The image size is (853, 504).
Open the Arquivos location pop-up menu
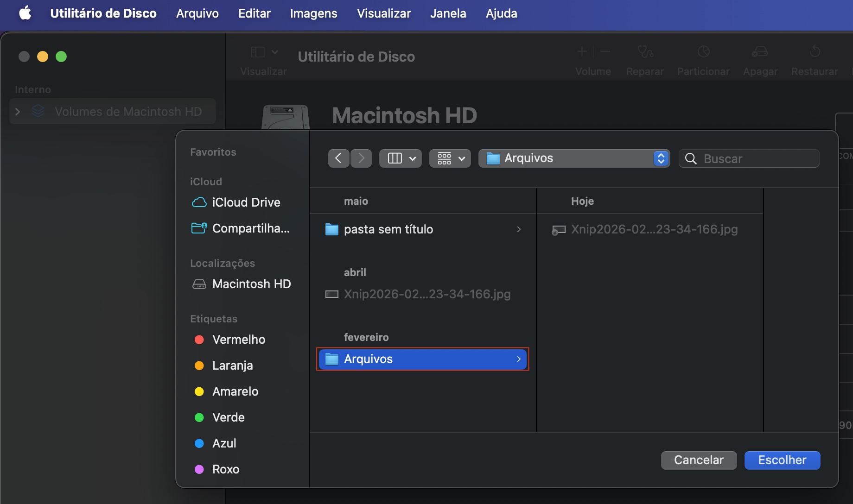pyautogui.click(x=574, y=158)
